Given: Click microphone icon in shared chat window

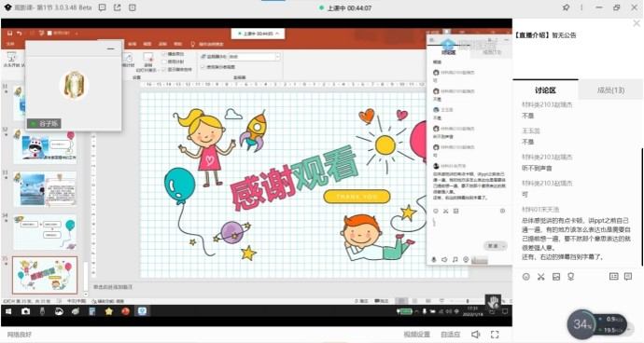Looking at the screenshot, I should coord(434,260).
